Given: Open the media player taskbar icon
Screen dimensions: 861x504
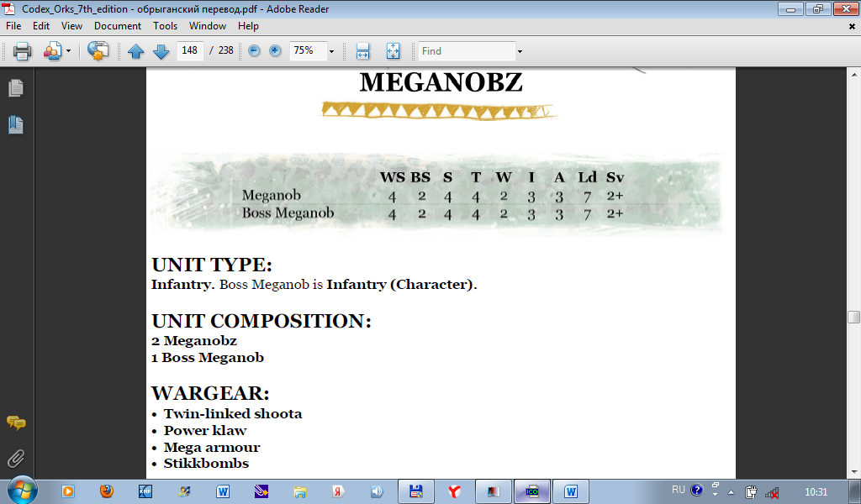Looking at the screenshot, I should tap(68, 491).
